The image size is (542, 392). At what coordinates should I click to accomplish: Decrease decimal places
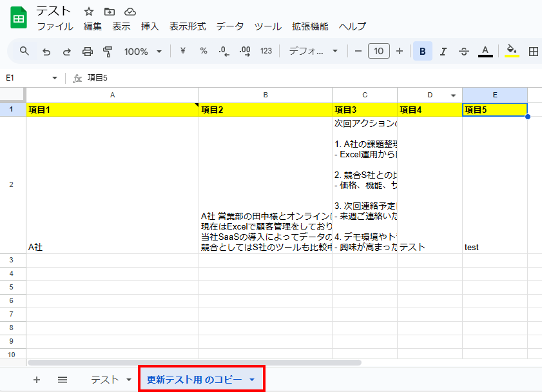pos(224,52)
